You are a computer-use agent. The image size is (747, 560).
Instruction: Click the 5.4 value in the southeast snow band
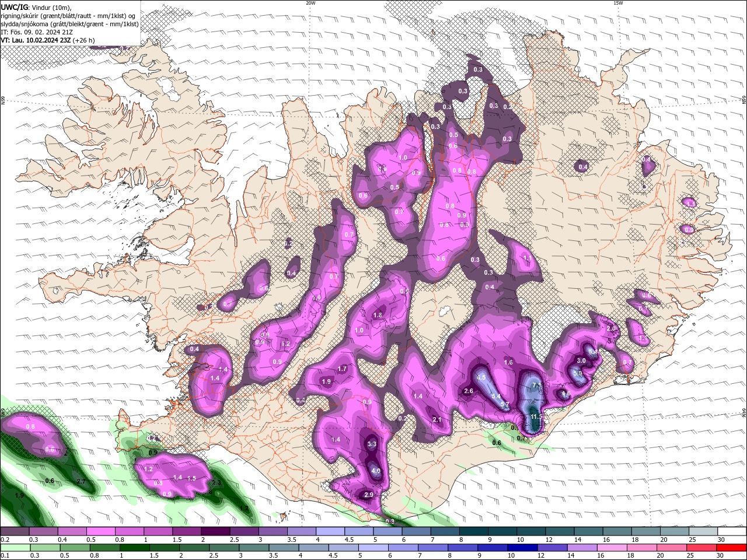496,396
